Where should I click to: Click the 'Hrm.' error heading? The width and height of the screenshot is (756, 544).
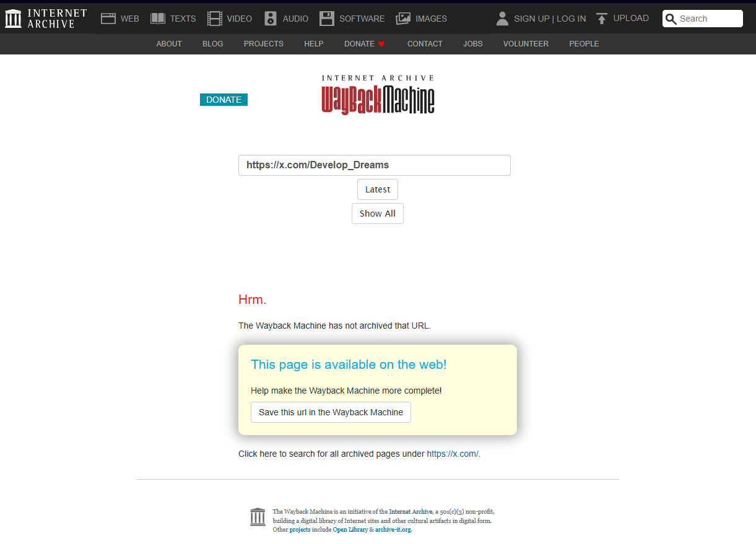(x=253, y=300)
